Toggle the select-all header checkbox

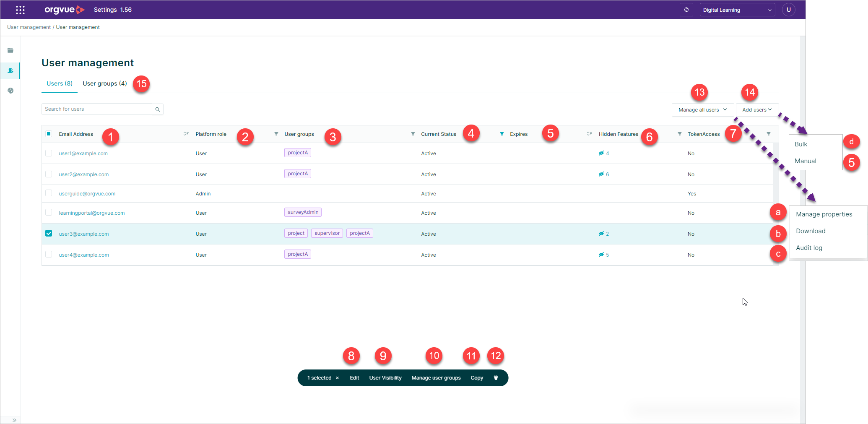pyautogui.click(x=49, y=134)
